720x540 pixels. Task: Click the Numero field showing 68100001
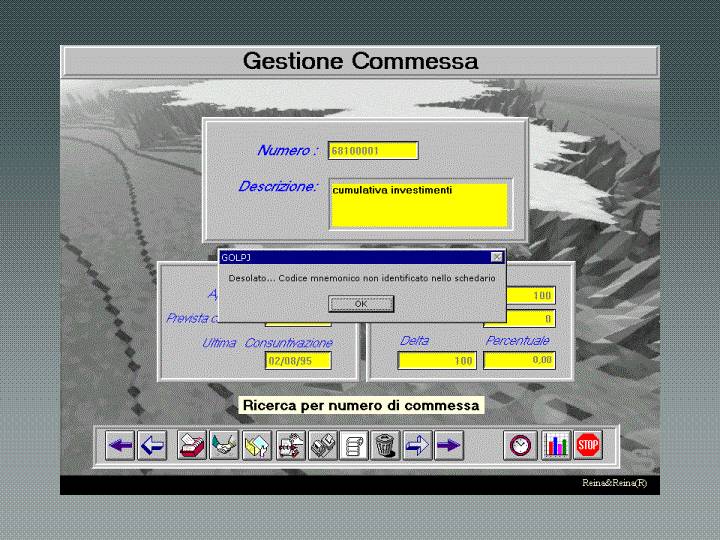(373, 151)
